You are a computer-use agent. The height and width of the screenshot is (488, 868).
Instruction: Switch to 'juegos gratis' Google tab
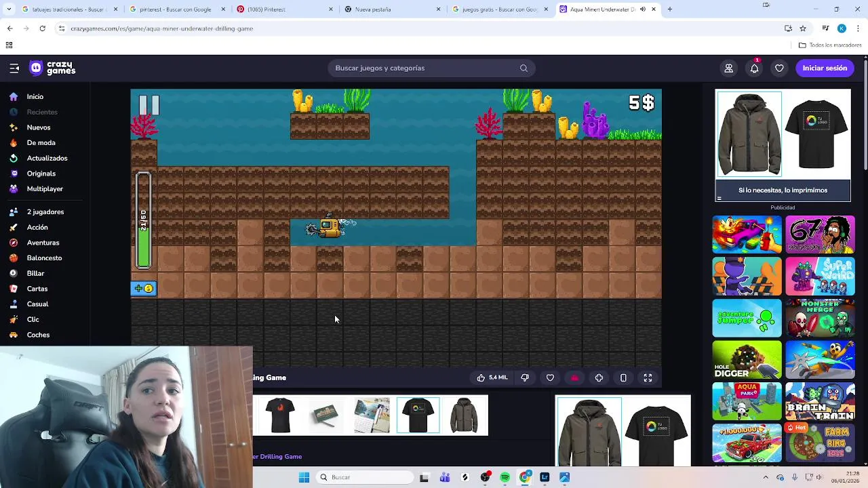tap(498, 9)
